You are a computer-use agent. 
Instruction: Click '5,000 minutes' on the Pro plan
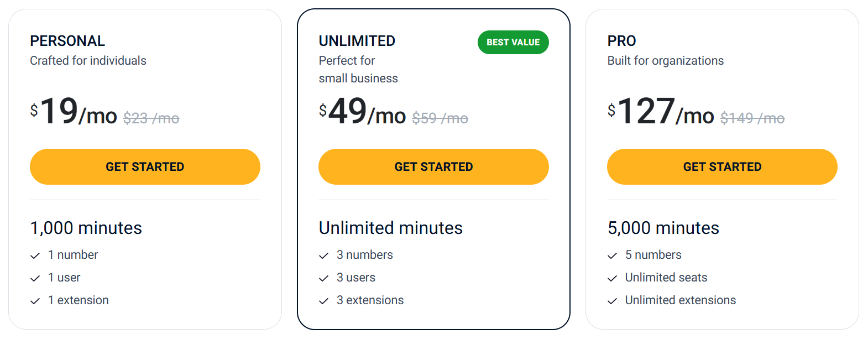(x=663, y=228)
